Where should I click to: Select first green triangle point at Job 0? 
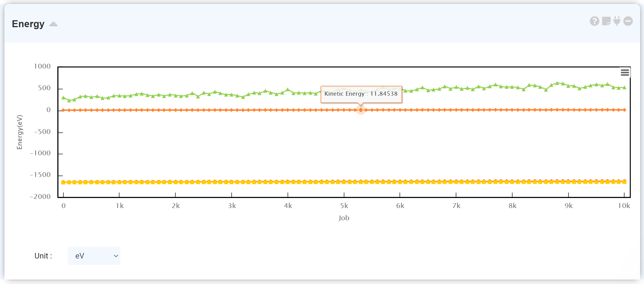[63, 98]
